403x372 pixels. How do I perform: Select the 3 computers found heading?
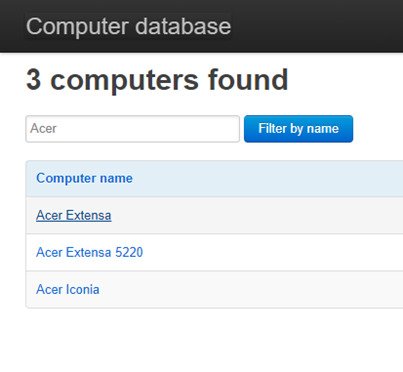pos(157,80)
